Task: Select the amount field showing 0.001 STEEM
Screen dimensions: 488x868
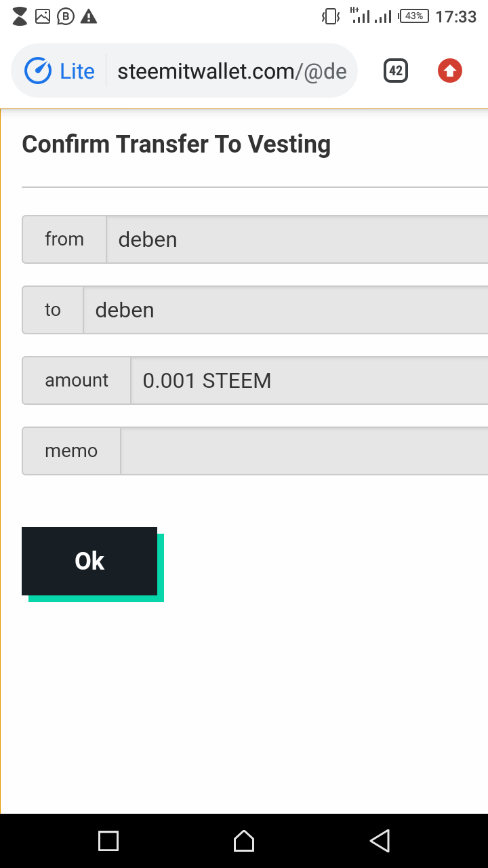Action: 308,380
